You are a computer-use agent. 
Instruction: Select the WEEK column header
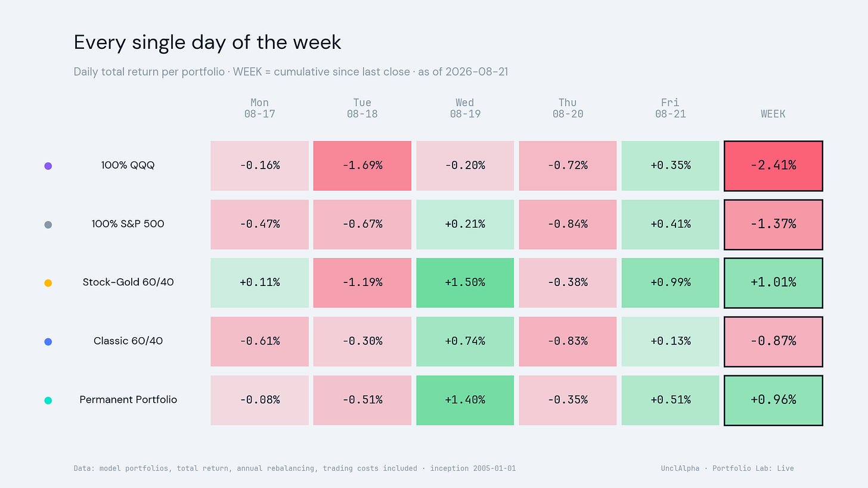click(x=773, y=114)
